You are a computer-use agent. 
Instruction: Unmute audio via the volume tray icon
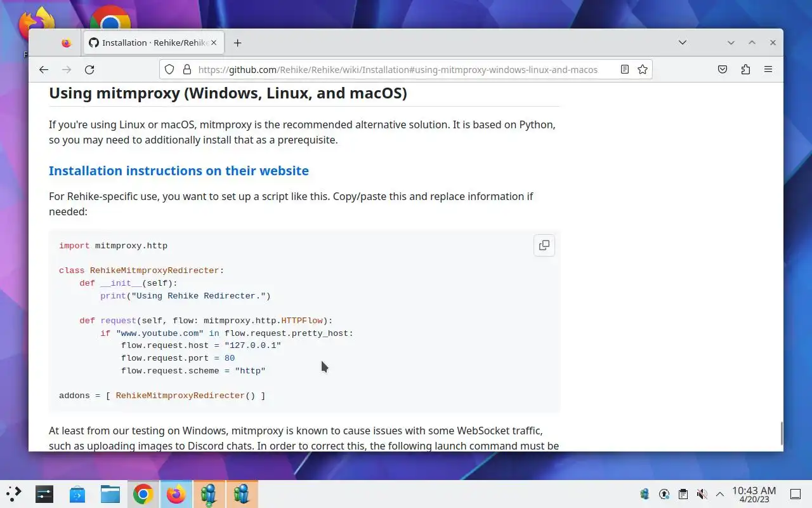(x=702, y=494)
